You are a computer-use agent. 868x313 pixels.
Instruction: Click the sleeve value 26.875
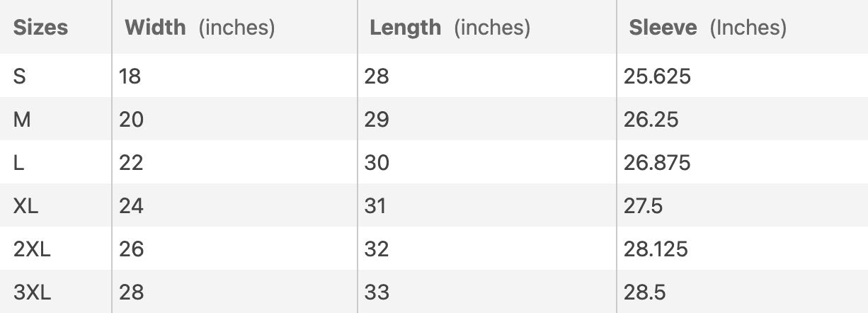tap(657, 163)
